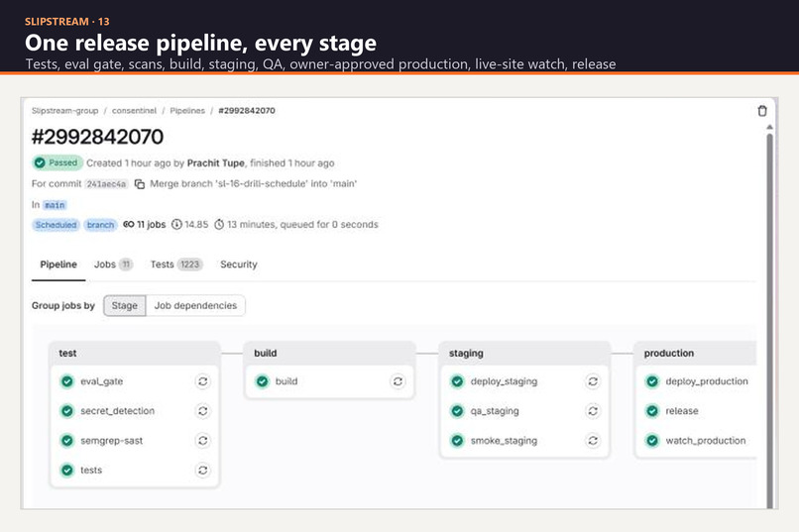Image resolution: width=799 pixels, height=532 pixels.
Task: Open the deploy_staging job
Action: coord(504,381)
